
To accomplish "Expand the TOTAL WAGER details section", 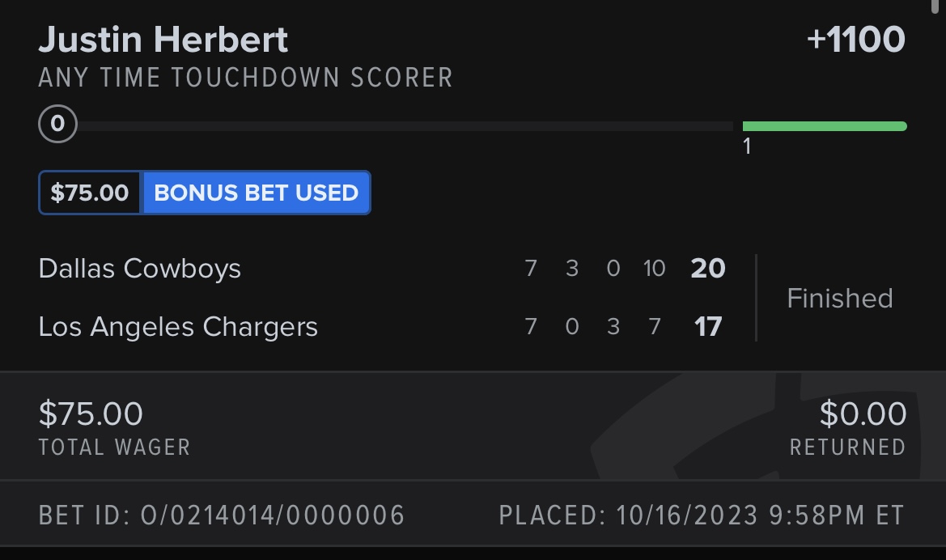I will (x=113, y=446).
